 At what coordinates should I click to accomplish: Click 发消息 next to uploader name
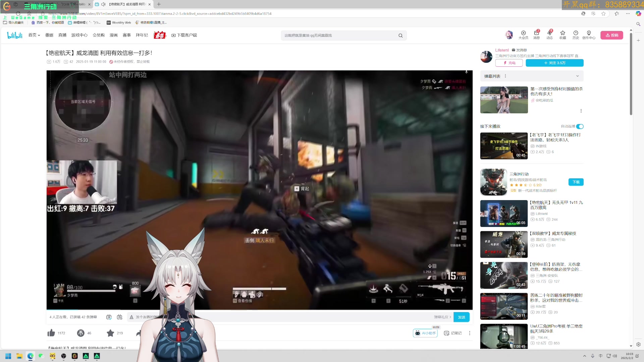pos(519,50)
